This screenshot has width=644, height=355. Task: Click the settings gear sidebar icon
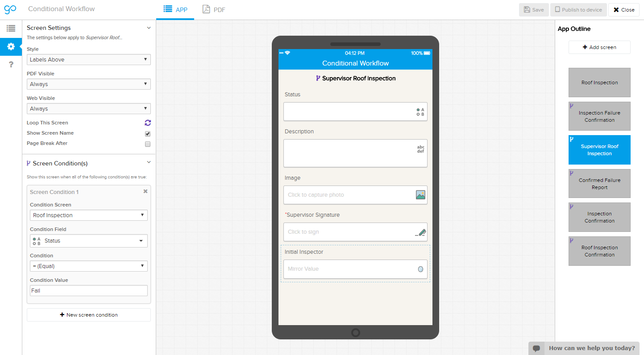(11, 46)
